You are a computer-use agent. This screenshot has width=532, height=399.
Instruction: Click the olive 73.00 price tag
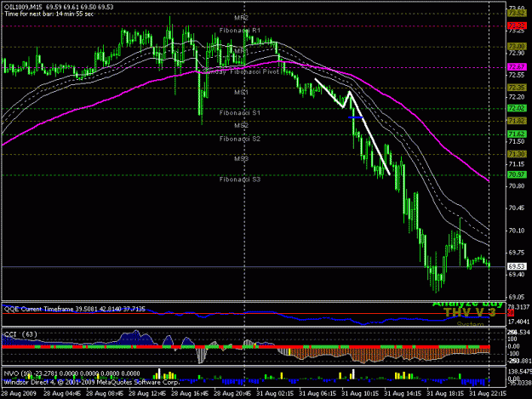(x=517, y=46)
